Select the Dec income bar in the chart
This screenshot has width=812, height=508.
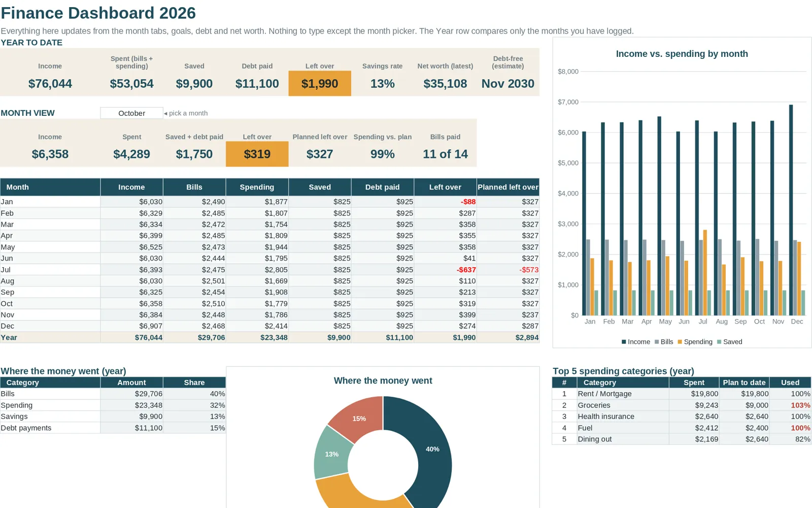(791, 210)
